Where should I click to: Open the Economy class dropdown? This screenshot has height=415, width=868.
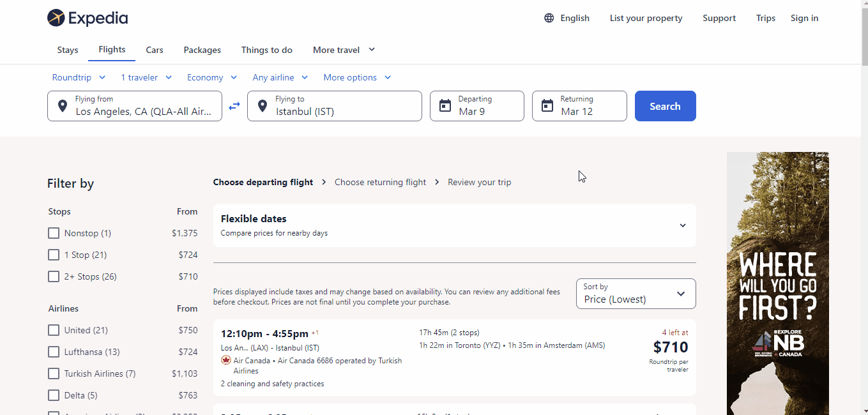pyautogui.click(x=212, y=77)
